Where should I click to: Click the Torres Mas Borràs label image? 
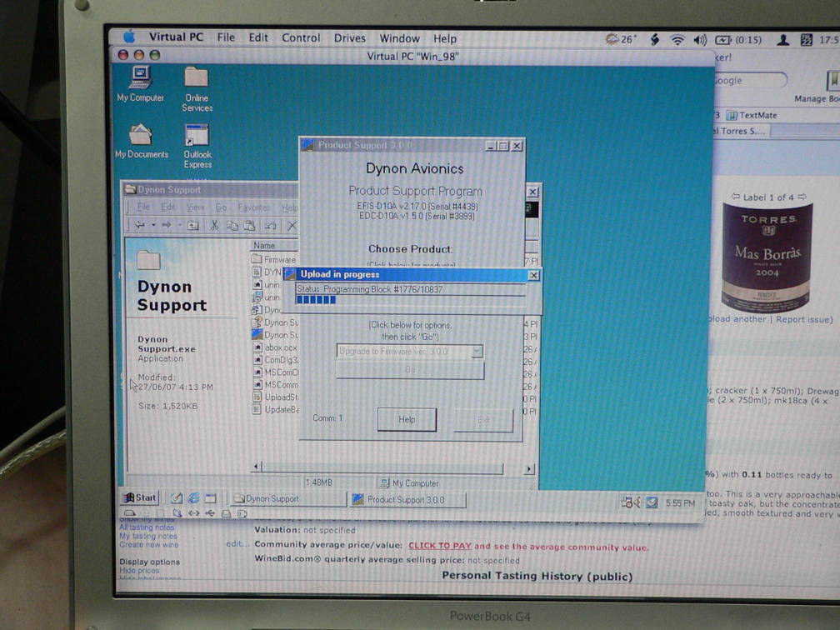click(767, 257)
